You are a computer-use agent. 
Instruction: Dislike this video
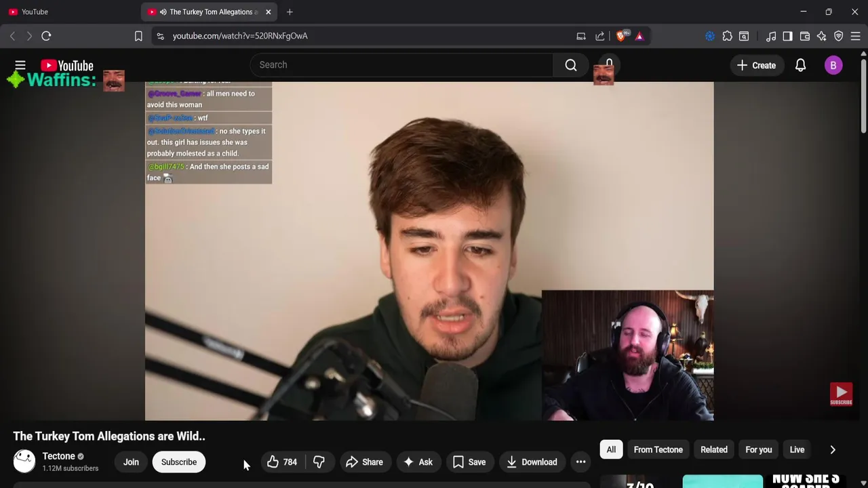pos(319,462)
